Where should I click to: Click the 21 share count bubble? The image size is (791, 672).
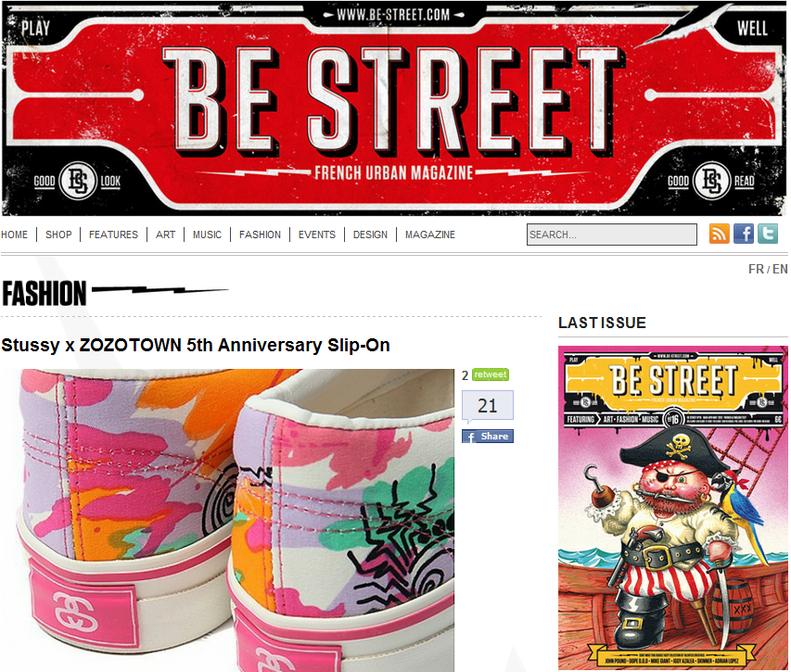coord(488,406)
